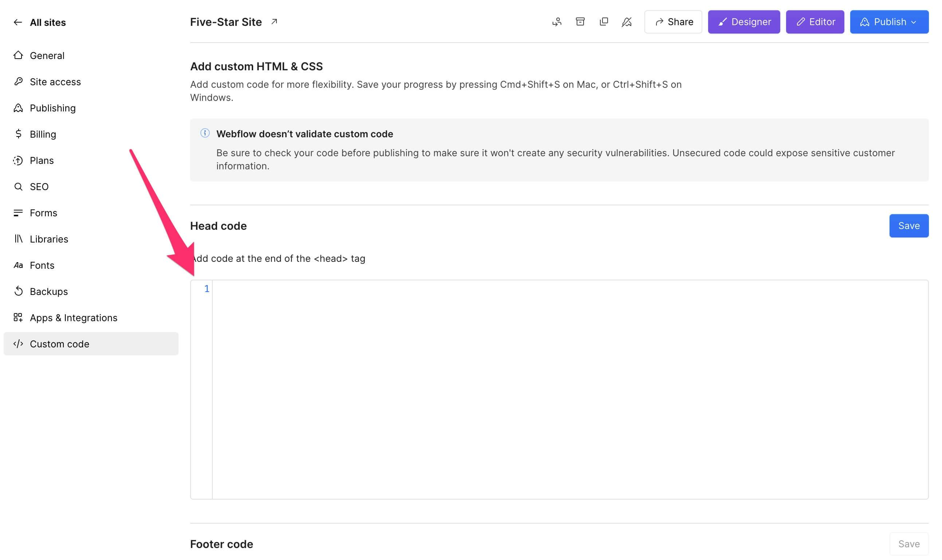Click the home icon next to General

pos(18,55)
